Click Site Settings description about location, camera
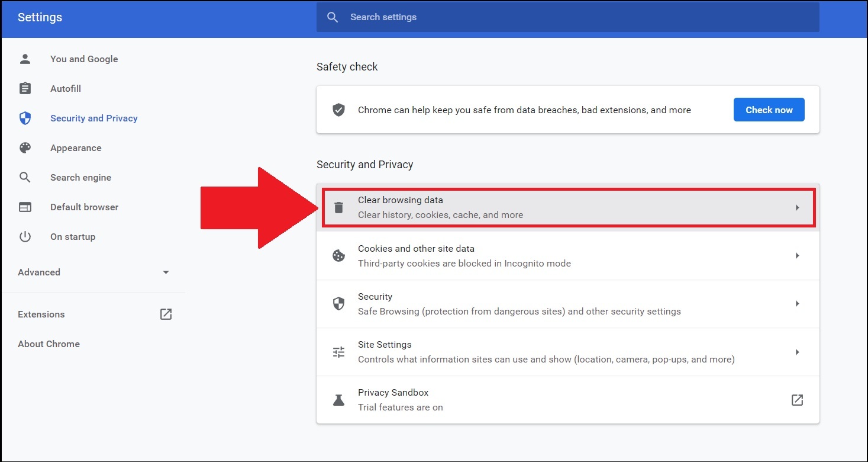The width and height of the screenshot is (868, 462). pos(546,360)
